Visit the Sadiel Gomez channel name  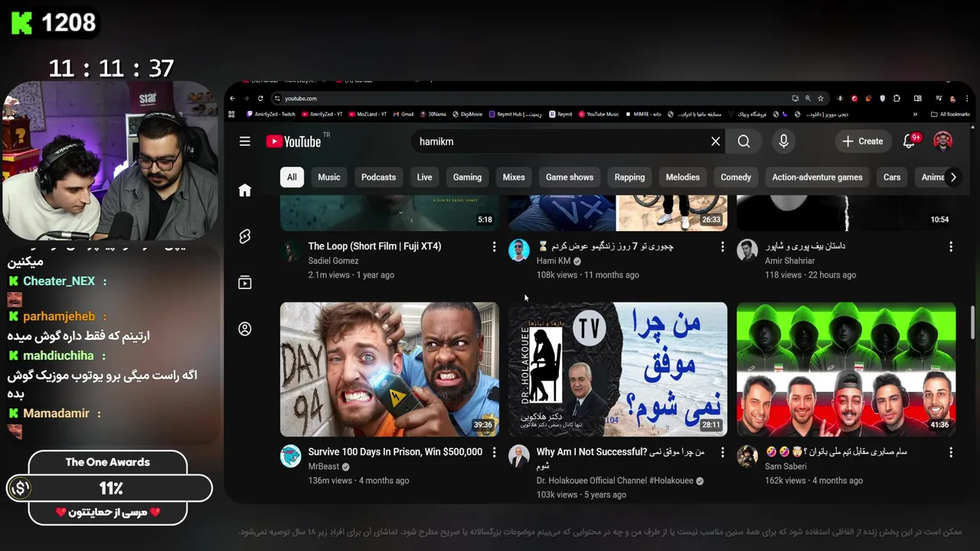pyautogui.click(x=333, y=261)
